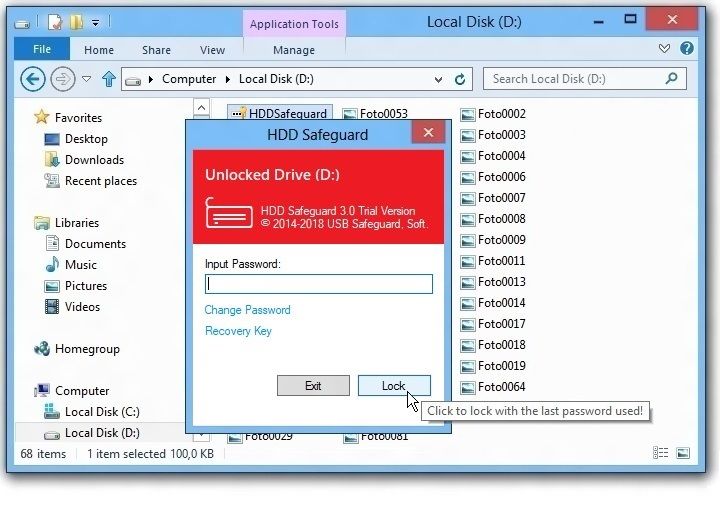Select the Foto0017 image file
Screen dimensions: 720x510
pyautogui.click(x=494, y=324)
